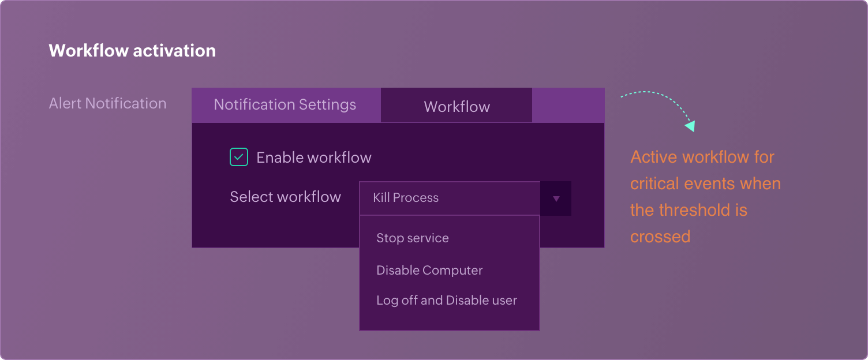The width and height of the screenshot is (868, 360).
Task: Click 'the threshold is' annotation line
Action: [x=688, y=210]
